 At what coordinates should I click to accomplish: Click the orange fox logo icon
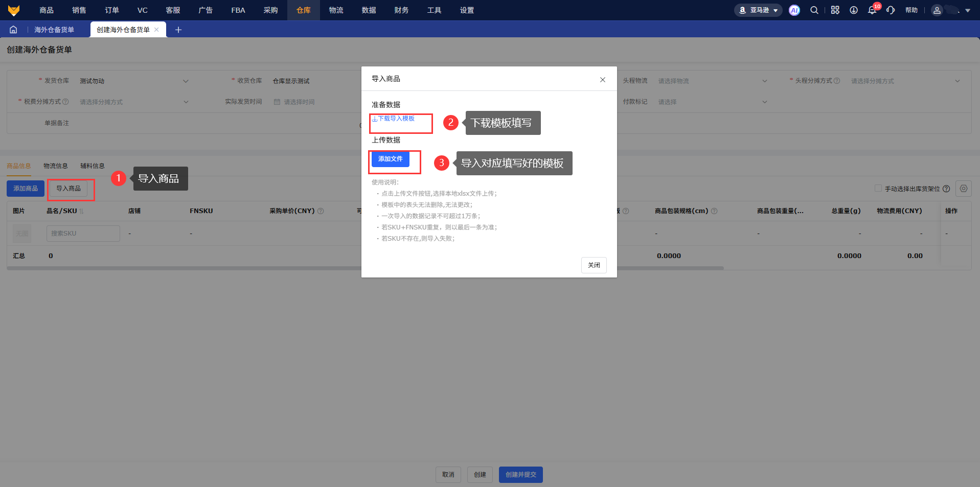click(14, 10)
